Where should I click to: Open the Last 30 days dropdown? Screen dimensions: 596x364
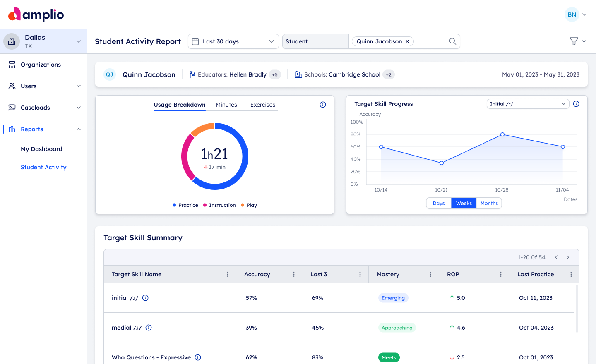coord(233,41)
